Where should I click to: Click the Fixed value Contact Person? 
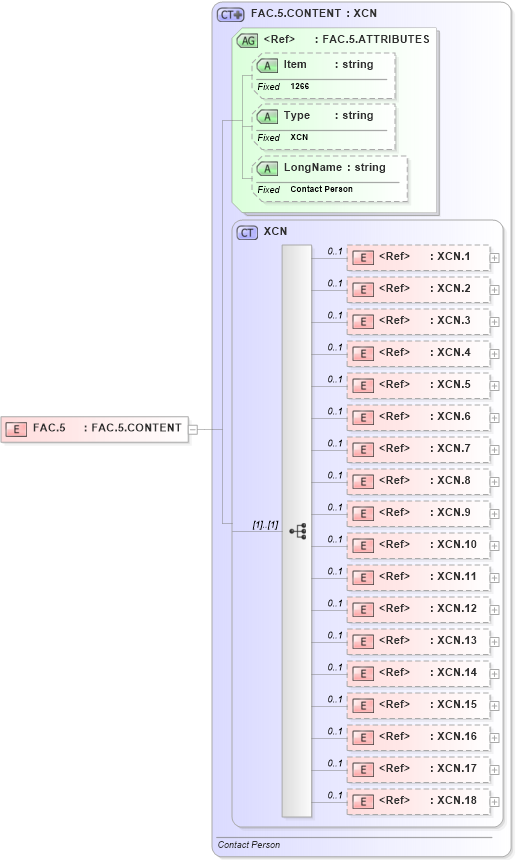click(321, 189)
